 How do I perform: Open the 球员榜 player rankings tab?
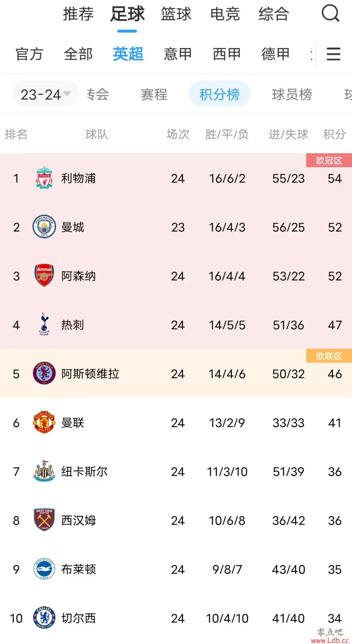coord(292,94)
